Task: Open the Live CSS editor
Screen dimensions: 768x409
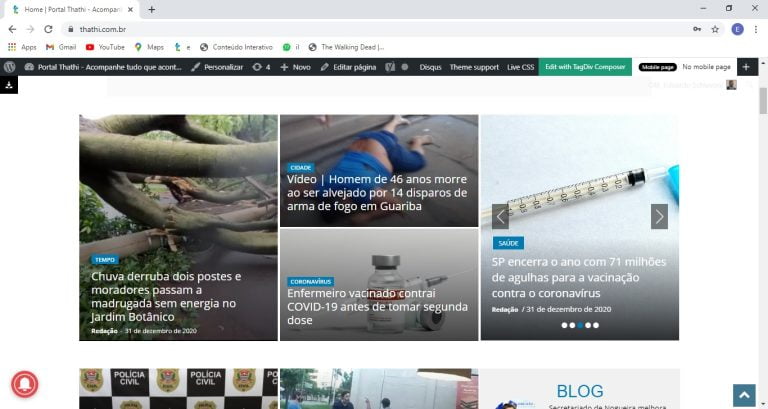Action: pos(520,67)
